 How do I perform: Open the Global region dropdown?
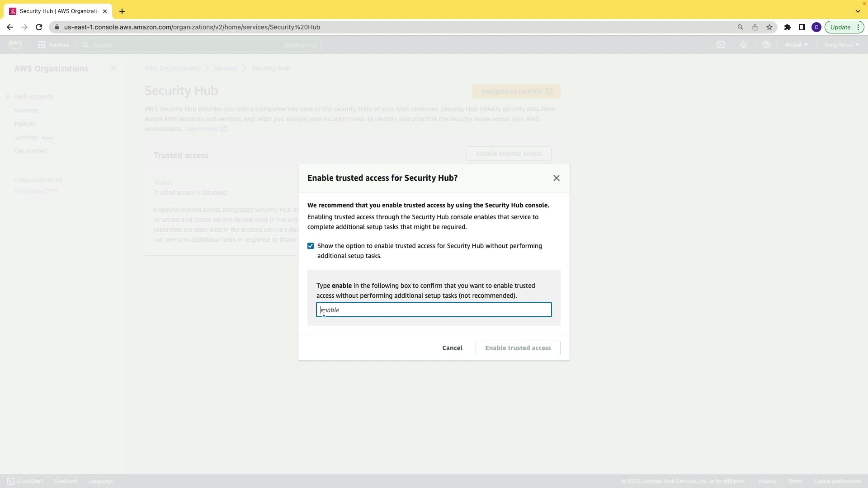point(796,45)
